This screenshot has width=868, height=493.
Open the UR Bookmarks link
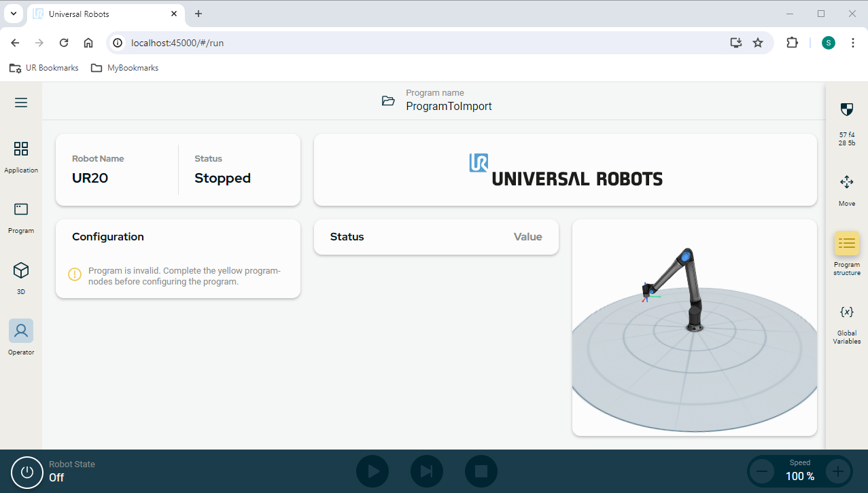pyautogui.click(x=44, y=68)
